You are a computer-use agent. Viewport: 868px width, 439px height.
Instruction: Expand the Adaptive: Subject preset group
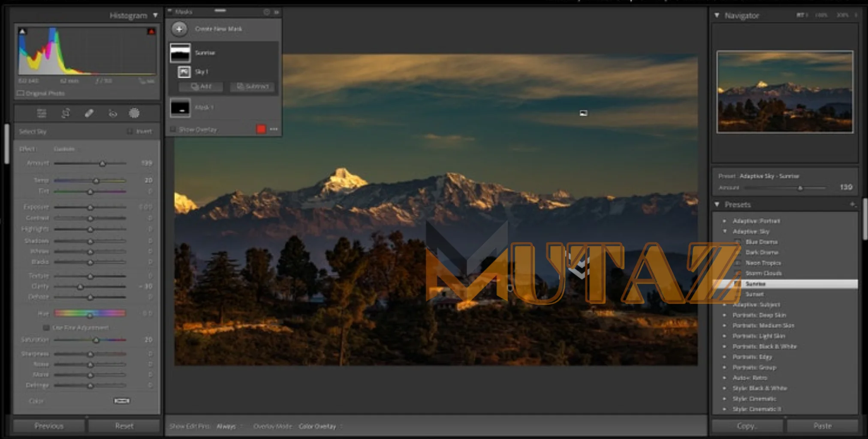pos(724,305)
